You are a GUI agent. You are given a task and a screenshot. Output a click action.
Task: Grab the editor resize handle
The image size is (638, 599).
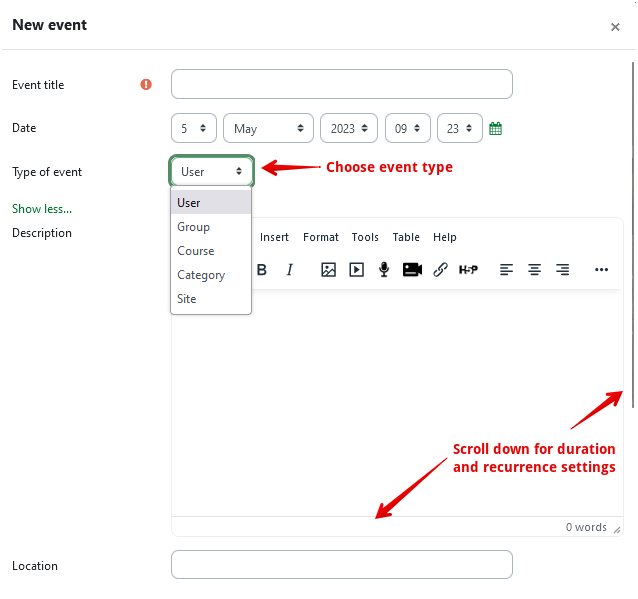[617, 529]
